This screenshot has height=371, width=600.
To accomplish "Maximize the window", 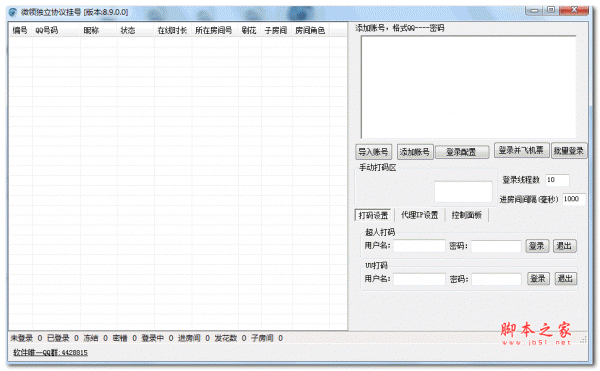I will [551, 10].
